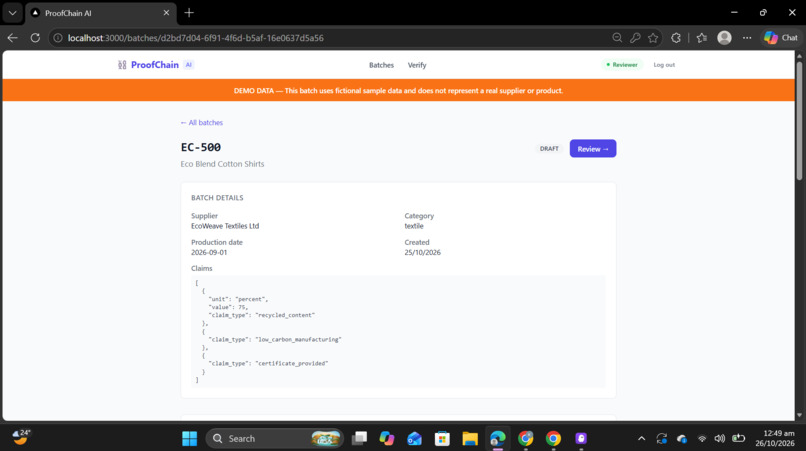Open a new browser tab
The image size is (806, 451).
[189, 13]
